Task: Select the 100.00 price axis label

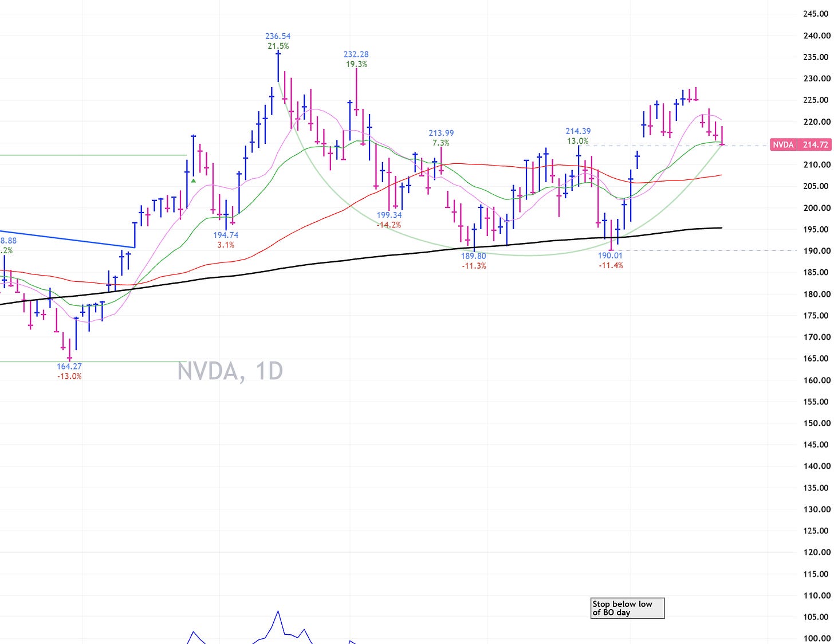Action: pos(816,638)
